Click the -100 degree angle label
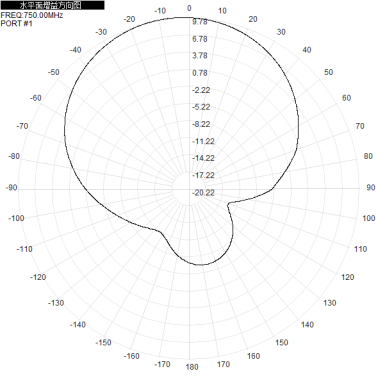 (16, 218)
